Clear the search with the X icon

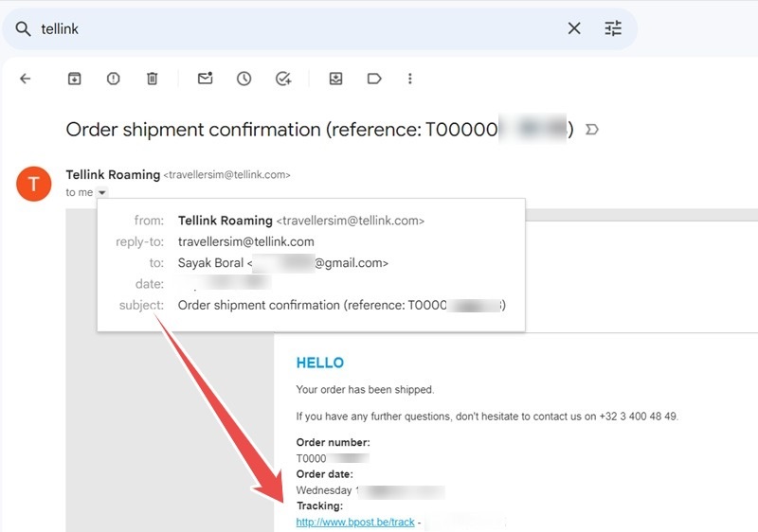coord(574,28)
